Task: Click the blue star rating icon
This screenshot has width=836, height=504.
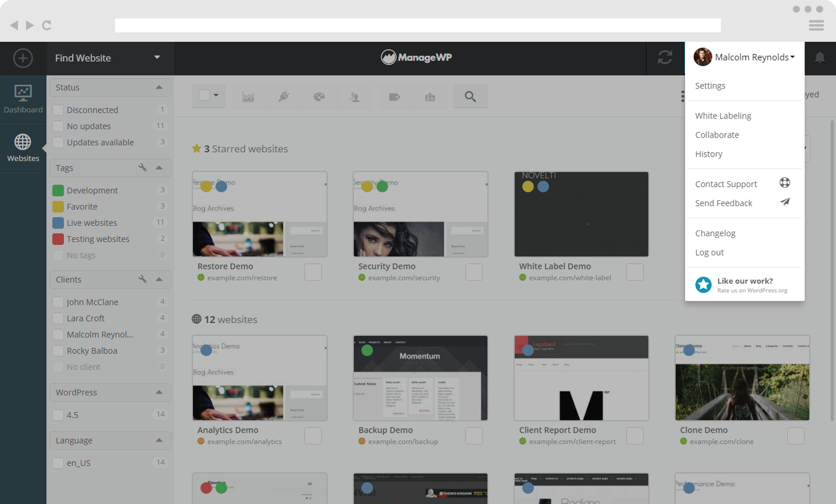Action: [x=704, y=285]
